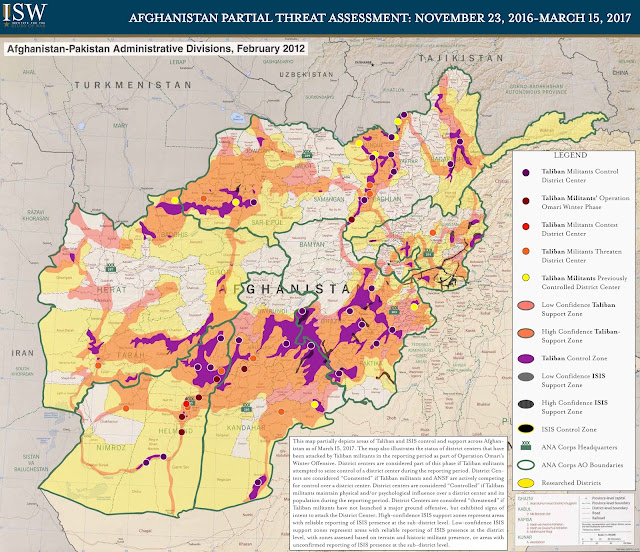Click the 'Taliban Militants Control District Center' legend label
Viewport: 640px width, 552px height.
580,176
